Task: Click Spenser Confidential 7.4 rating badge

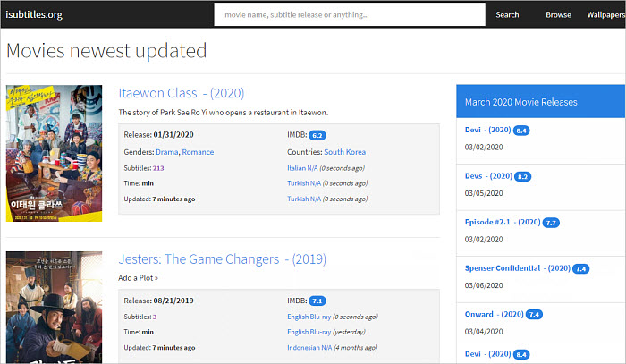Action: (581, 268)
